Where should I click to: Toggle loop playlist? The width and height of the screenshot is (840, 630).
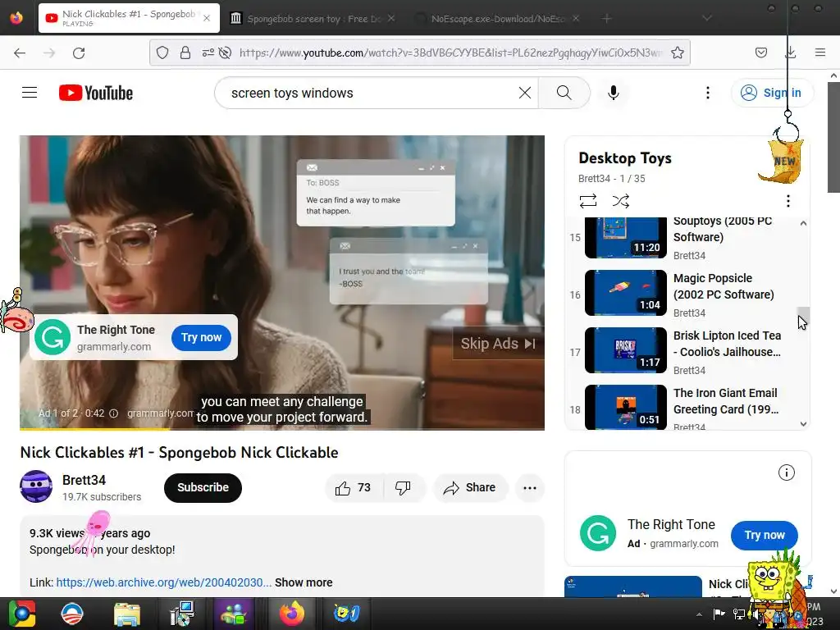tap(587, 201)
